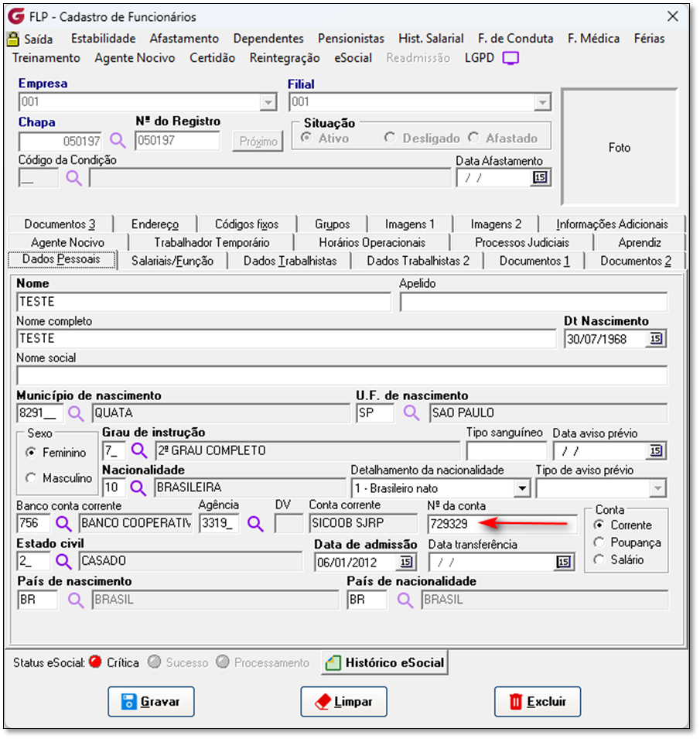Image resolution: width=700 pixels, height=739 pixels.
Task: Search País de nacionalidade with magnifier
Action: pyautogui.click(x=405, y=600)
